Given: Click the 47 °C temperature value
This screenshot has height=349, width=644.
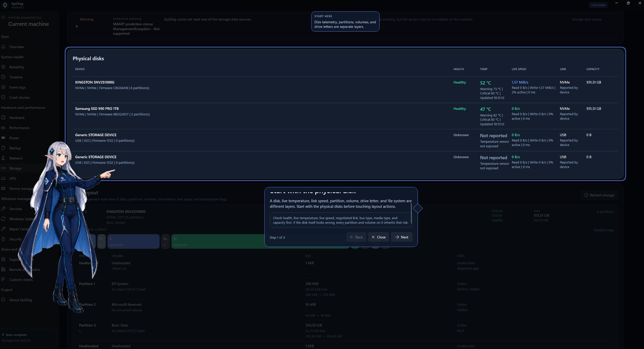Looking at the screenshot, I should pos(485,109).
